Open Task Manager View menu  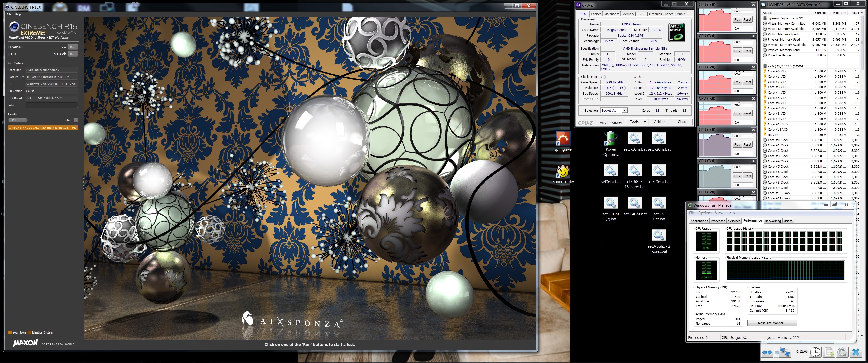(719, 213)
